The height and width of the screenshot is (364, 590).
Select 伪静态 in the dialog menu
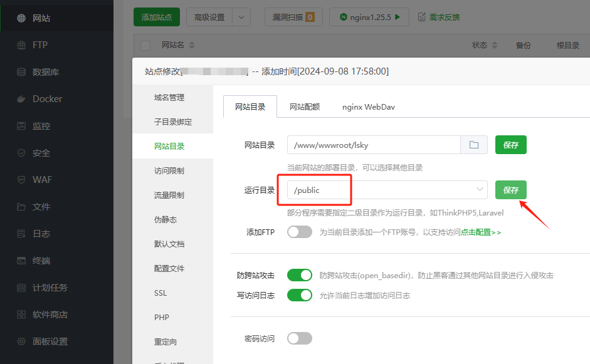click(x=172, y=220)
